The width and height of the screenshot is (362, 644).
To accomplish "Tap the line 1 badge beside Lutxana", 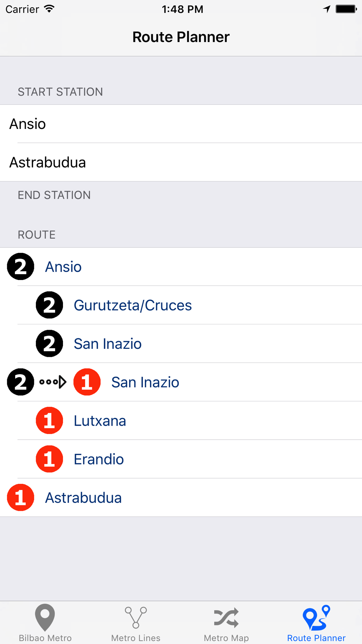I will click(x=50, y=421).
